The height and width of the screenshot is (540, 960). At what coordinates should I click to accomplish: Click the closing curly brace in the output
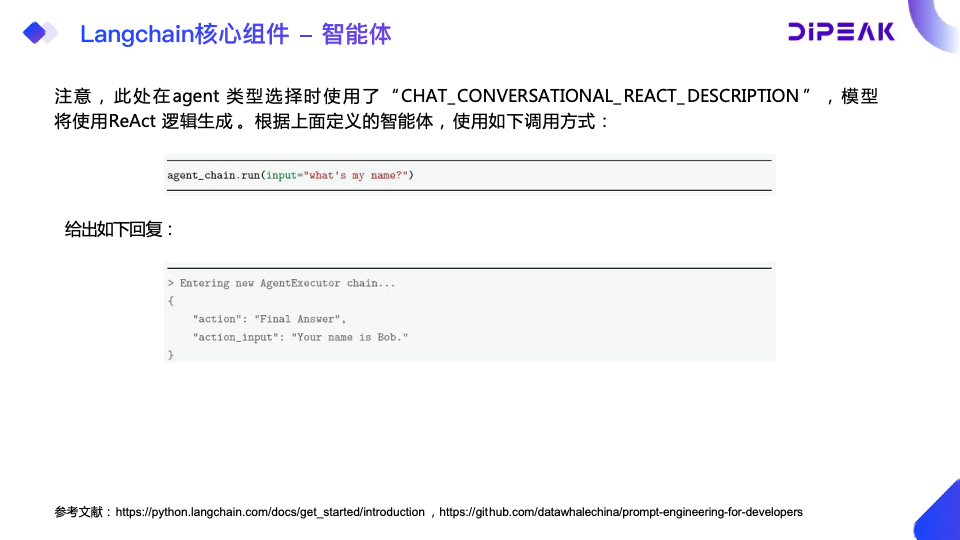click(x=171, y=354)
